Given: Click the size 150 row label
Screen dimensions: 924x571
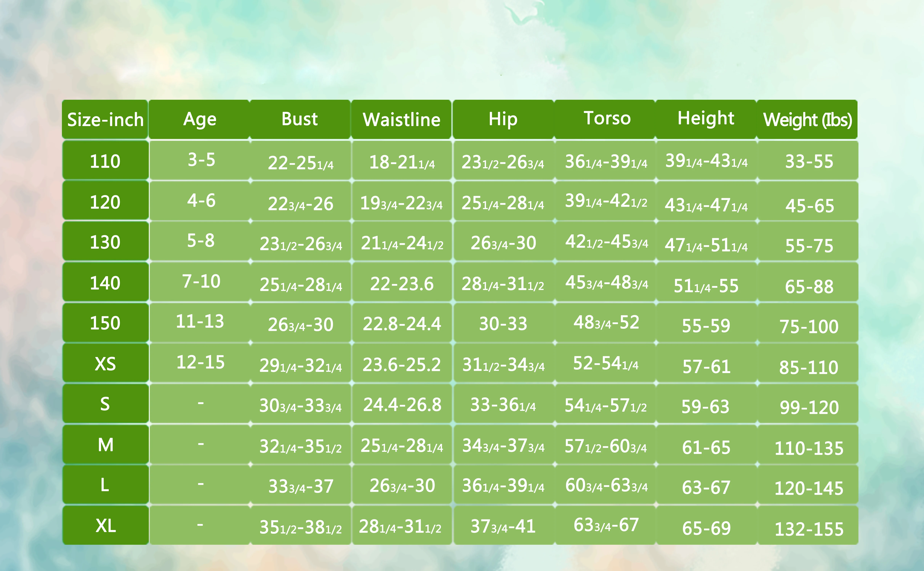Looking at the screenshot, I should tap(105, 323).
